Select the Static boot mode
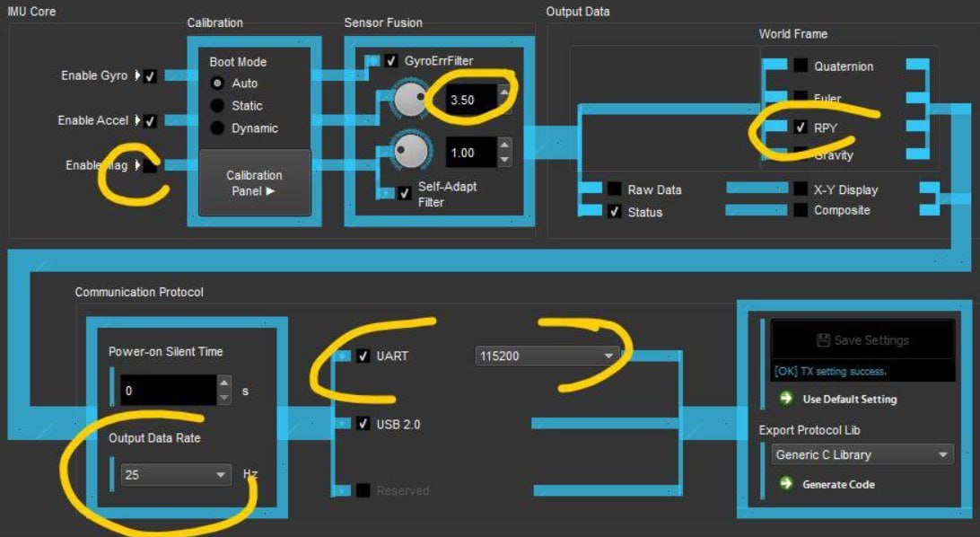980x537 pixels. [x=217, y=106]
